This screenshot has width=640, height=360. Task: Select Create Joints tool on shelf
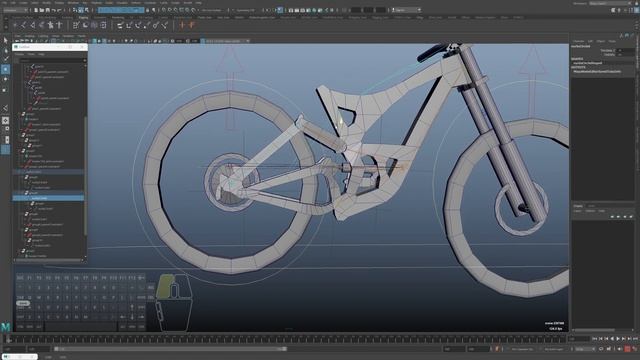click(x=24, y=25)
